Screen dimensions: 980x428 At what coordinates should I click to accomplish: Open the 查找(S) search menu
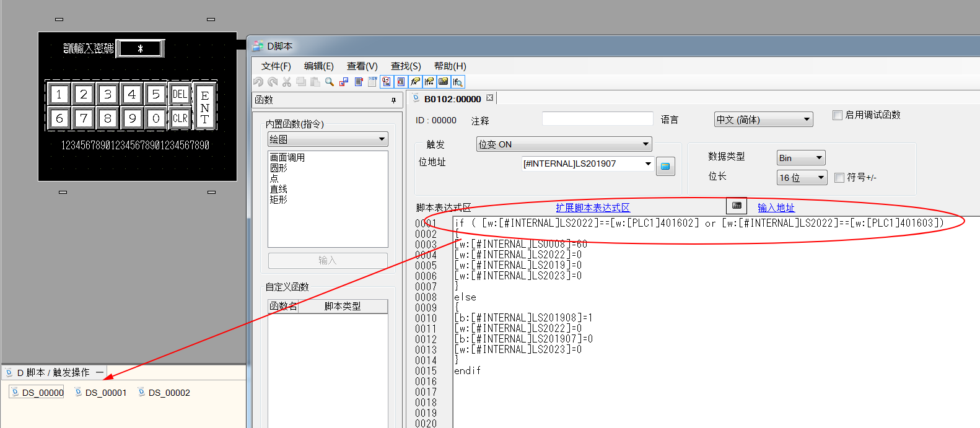(x=405, y=66)
